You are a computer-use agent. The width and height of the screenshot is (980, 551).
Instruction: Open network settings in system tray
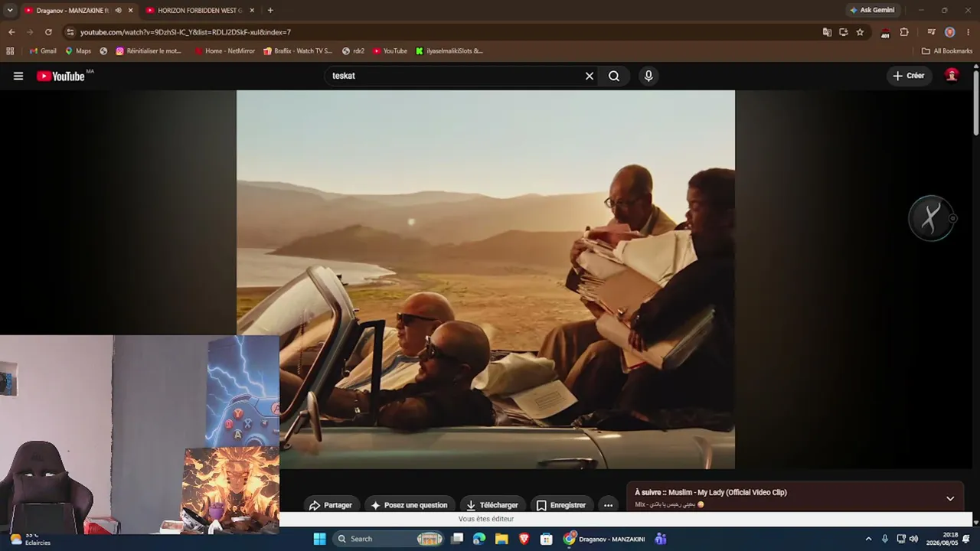[900, 539]
